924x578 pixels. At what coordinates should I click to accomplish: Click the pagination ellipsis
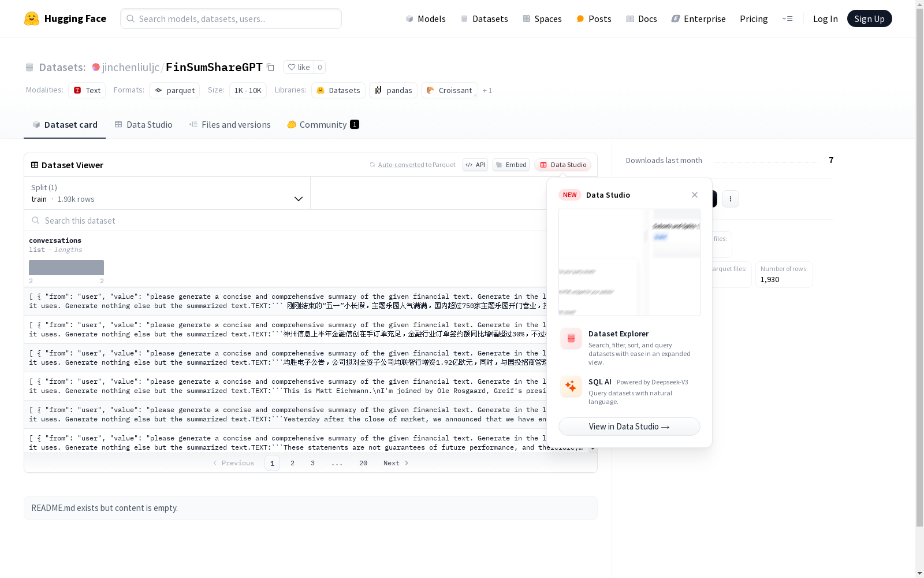tap(337, 463)
